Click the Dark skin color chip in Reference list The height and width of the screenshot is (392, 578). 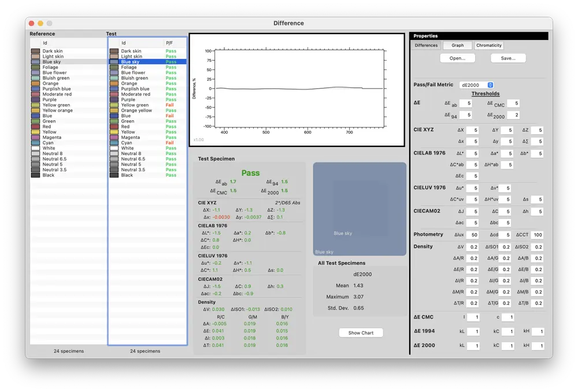pos(35,51)
